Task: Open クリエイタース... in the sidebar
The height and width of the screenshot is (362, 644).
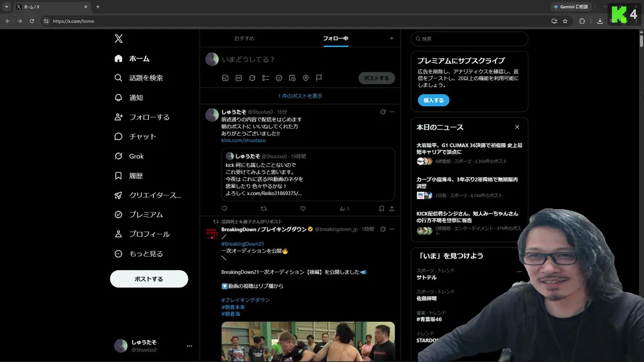Action: tap(148, 195)
